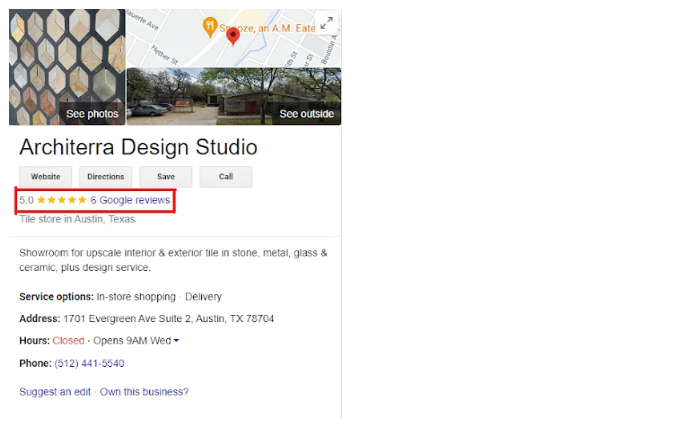The width and height of the screenshot is (692, 432).
Task: Click the Showroom description paragraph
Action: click(x=173, y=260)
